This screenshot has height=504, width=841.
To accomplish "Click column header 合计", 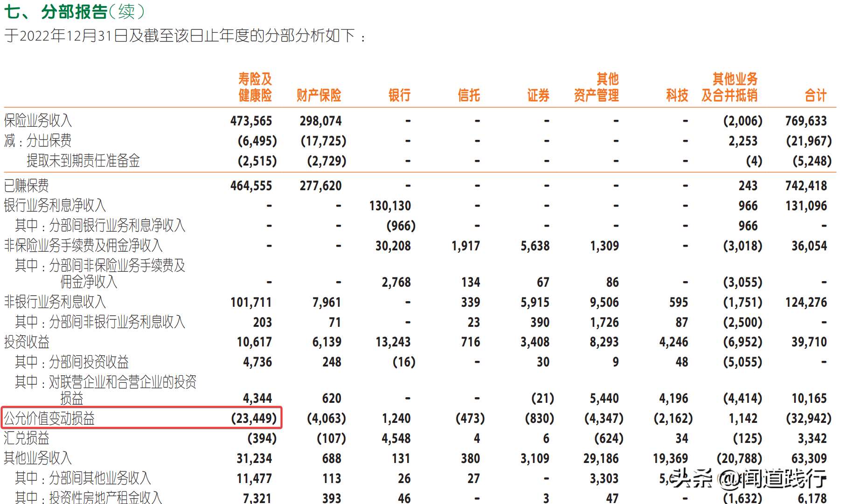I will pyautogui.click(x=815, y=95).
